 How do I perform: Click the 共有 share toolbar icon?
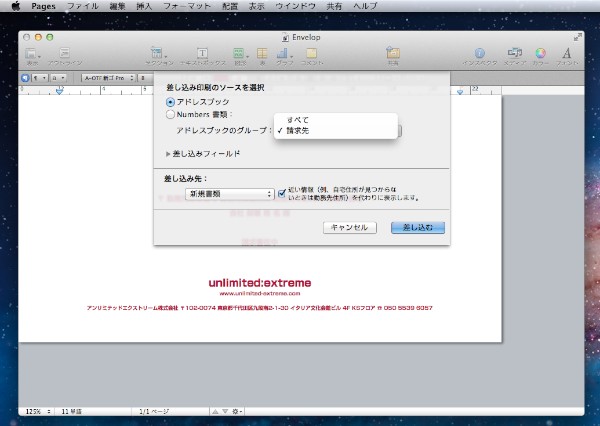point(393,56)
